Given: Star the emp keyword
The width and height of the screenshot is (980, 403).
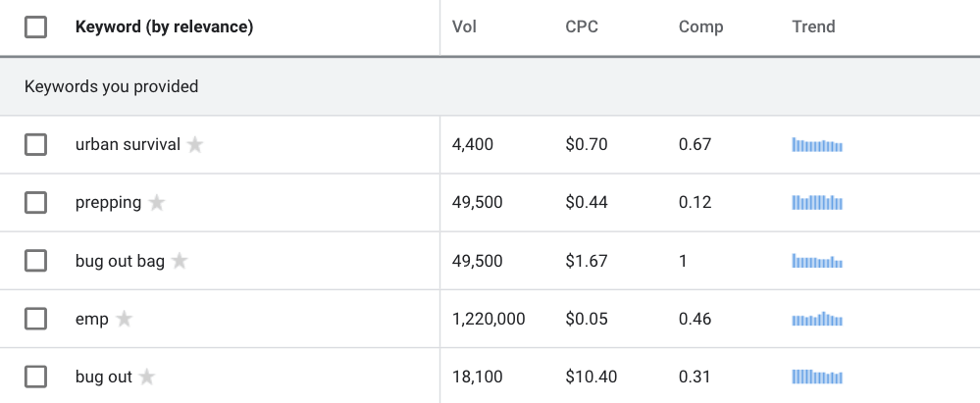Looking at the screenshot, I should coord(125,319).
